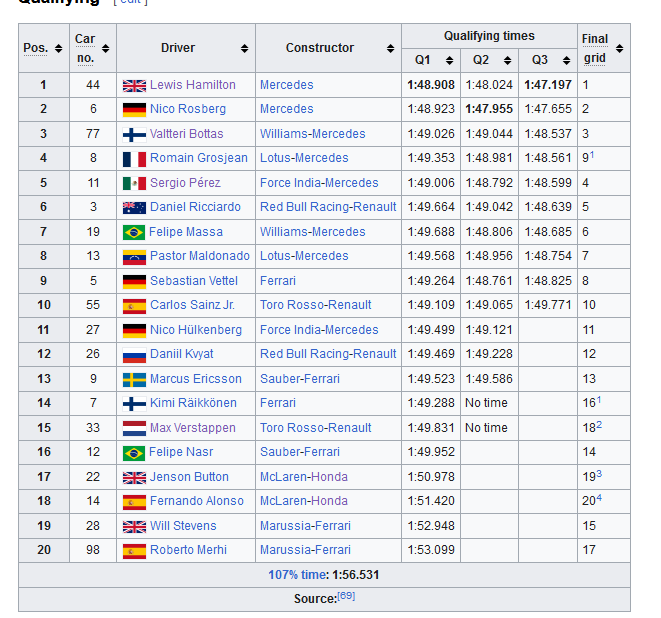The width and height of the screenshot is (661, 618).
Task: Open footnote 1 beside Grosjean's grid 9
Action: (592, 155)
